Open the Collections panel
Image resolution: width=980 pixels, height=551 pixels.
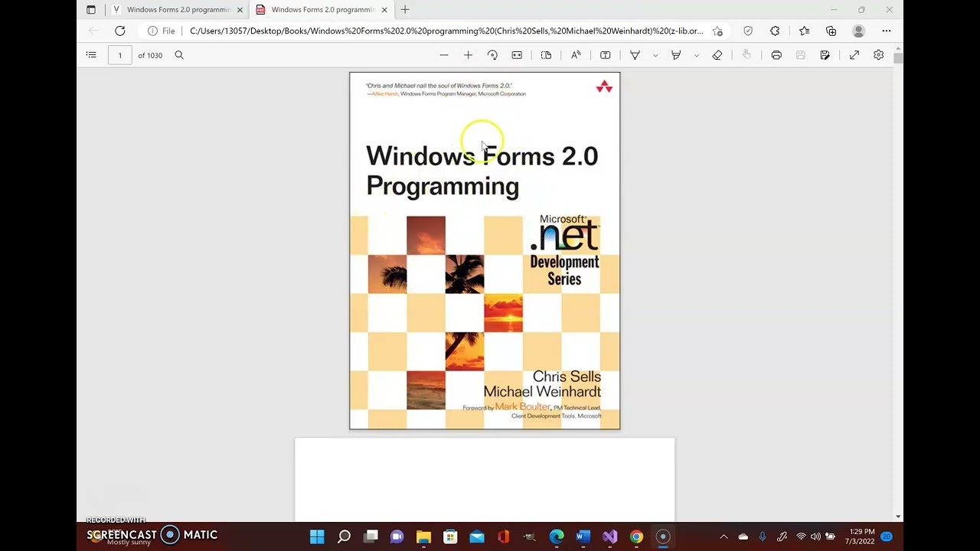tap(831, 31)
